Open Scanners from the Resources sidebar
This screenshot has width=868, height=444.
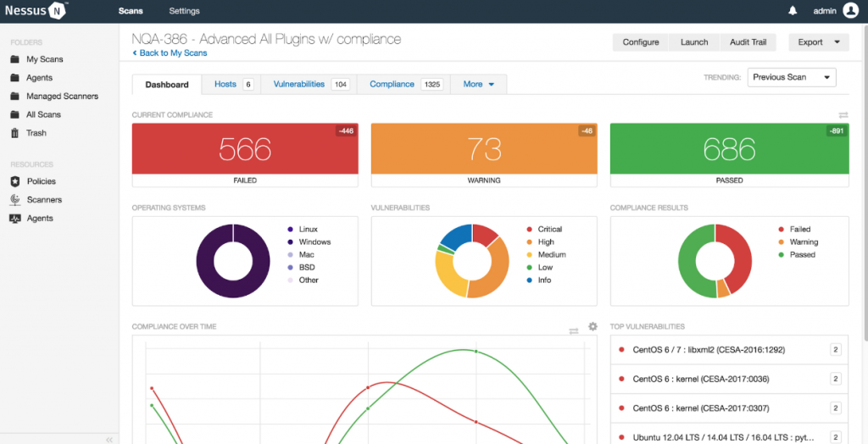[x=44, y=200]
